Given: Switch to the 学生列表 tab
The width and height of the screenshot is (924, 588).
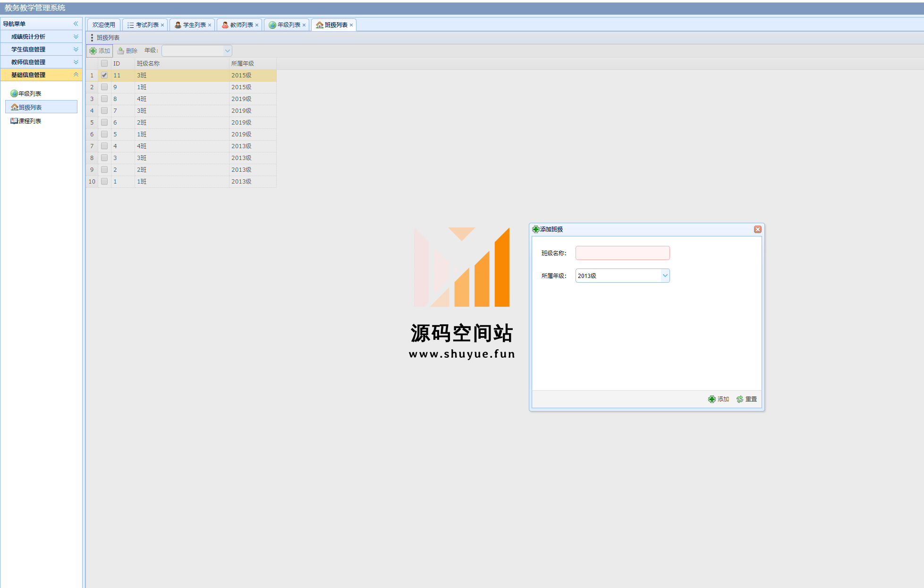Looking at the screenshot, I should click(x=193, y=25).
